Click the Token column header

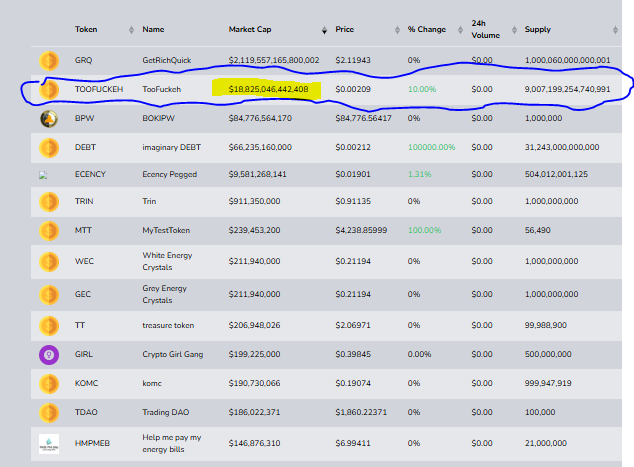[86, 29]
